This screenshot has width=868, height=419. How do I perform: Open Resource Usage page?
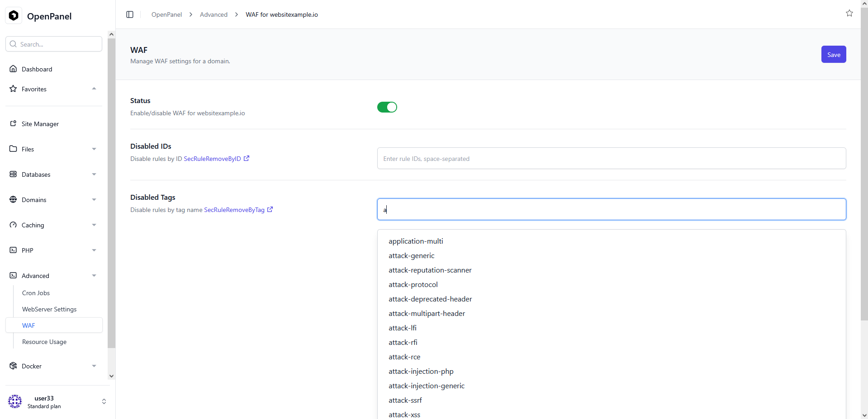44,342
